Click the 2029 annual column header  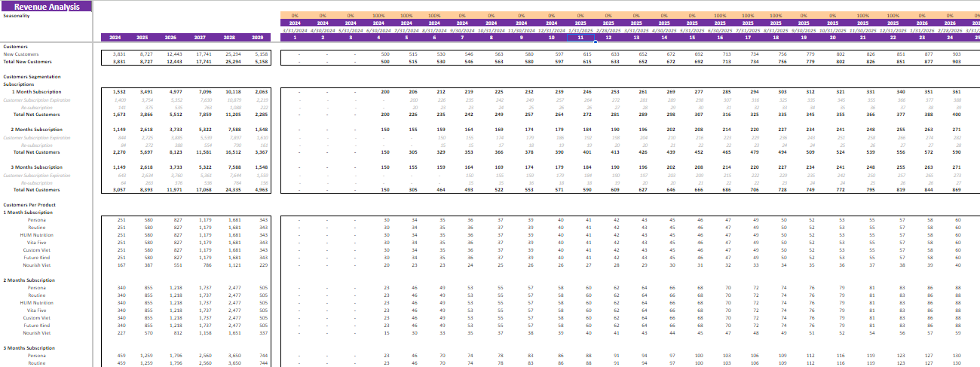click(258, 38)
